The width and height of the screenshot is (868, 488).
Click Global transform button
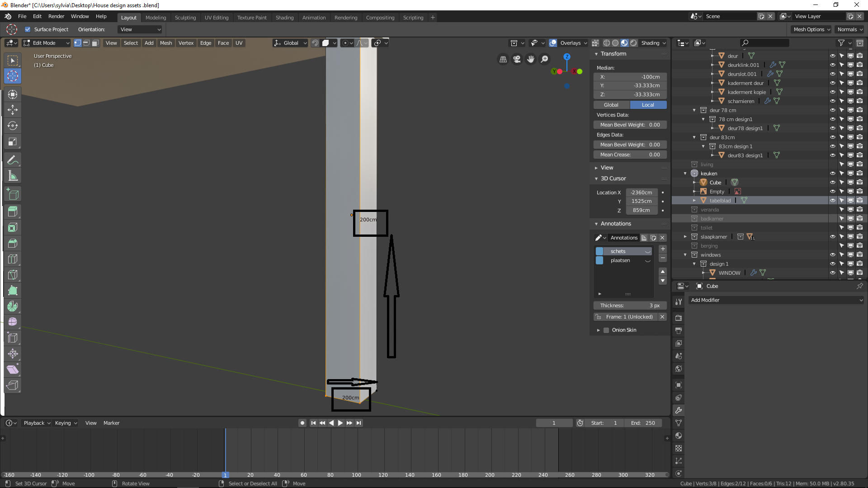(611, 105)
